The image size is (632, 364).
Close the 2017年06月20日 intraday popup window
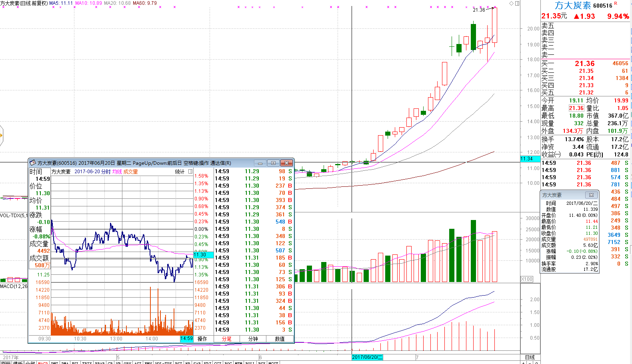(286, 163)
